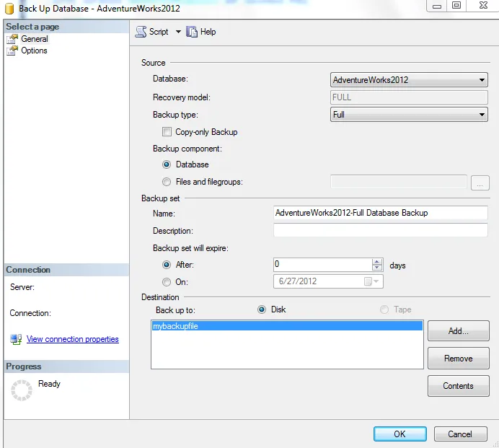Click the Add... button

pos(459,331)
